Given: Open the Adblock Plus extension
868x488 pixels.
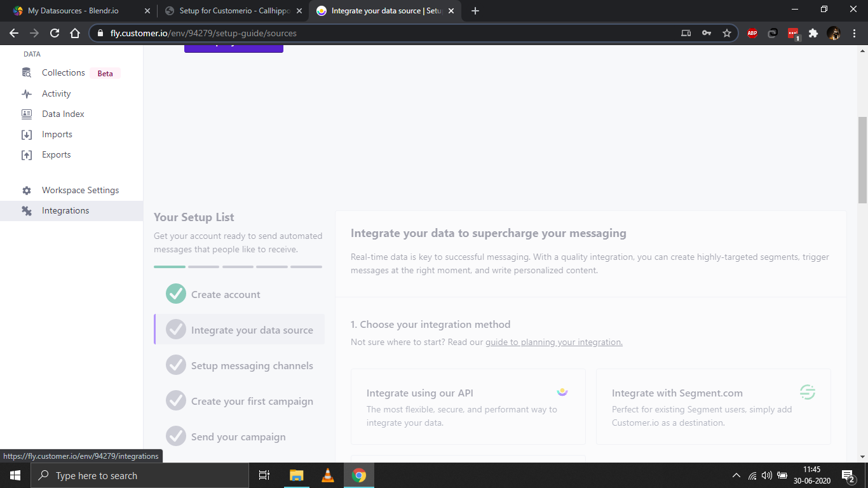Looking at the screenshot, I should [752, 33].
